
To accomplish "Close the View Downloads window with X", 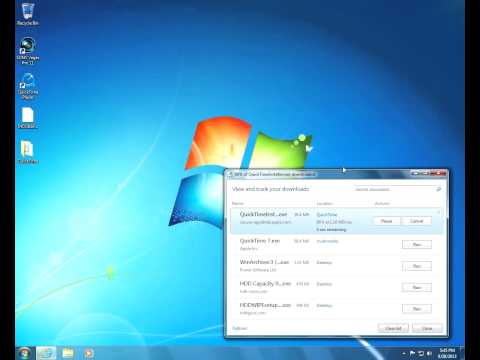I will pos(438,173).
